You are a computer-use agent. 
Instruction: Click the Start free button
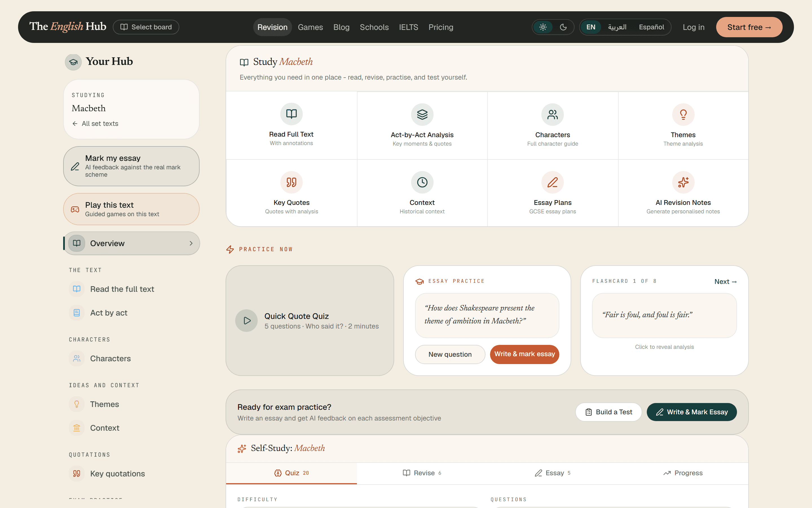749,27
